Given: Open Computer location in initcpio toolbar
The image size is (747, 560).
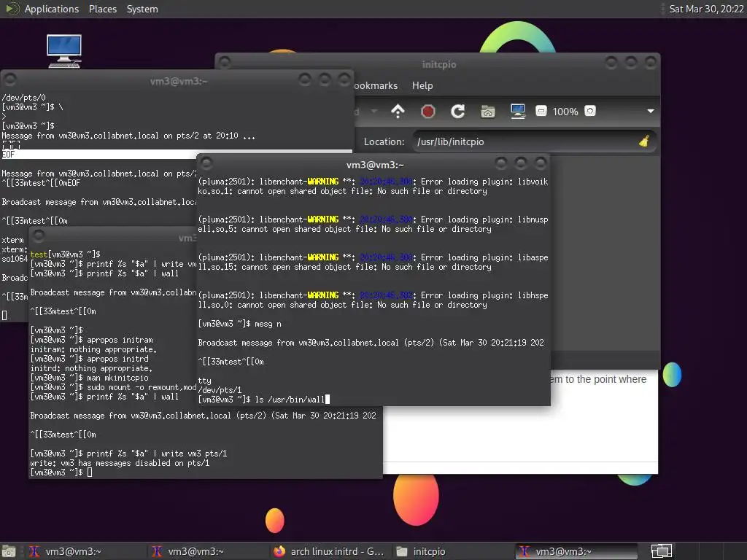Looking at the screenshot, I should pos(517,112).
